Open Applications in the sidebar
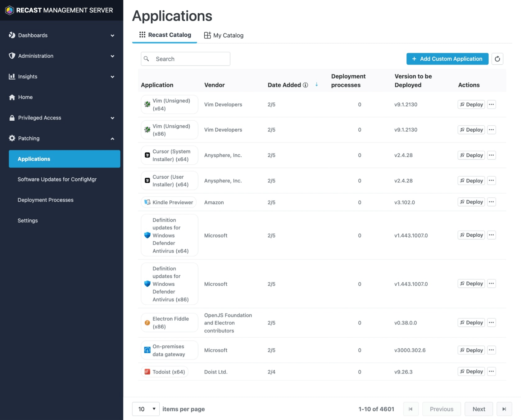The image size is (521, 420). tap(65, 159)
